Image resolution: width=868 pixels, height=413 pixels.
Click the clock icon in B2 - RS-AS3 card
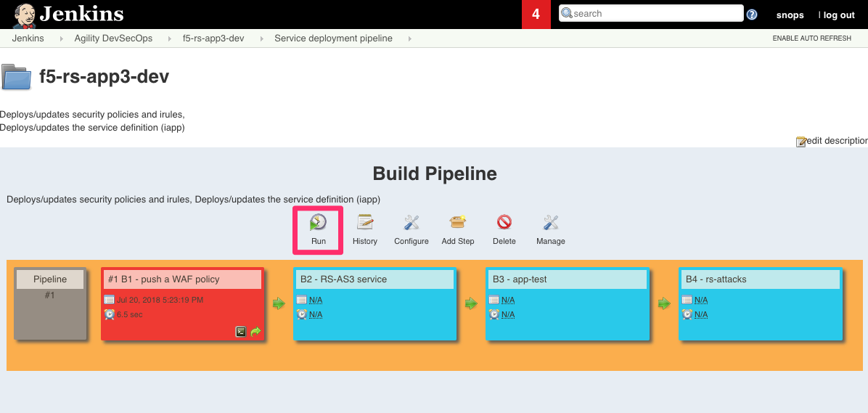302,314
